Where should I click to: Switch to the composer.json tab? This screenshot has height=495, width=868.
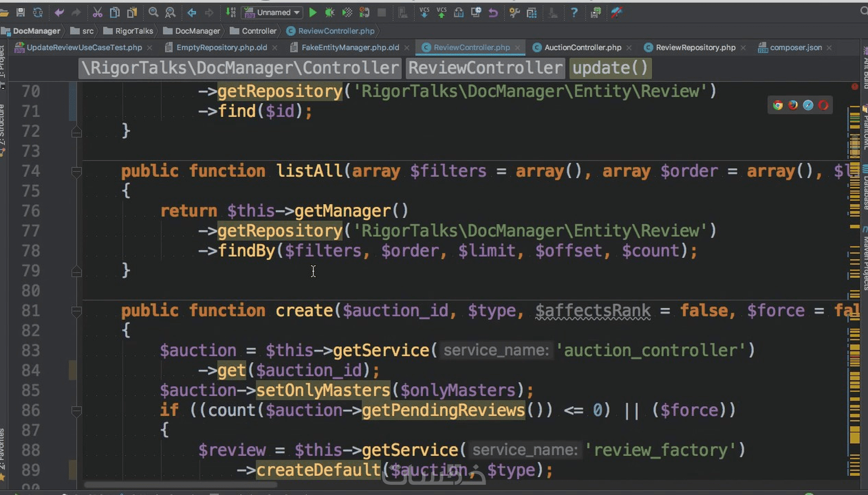pyautogui.click(x=795, y=47)
